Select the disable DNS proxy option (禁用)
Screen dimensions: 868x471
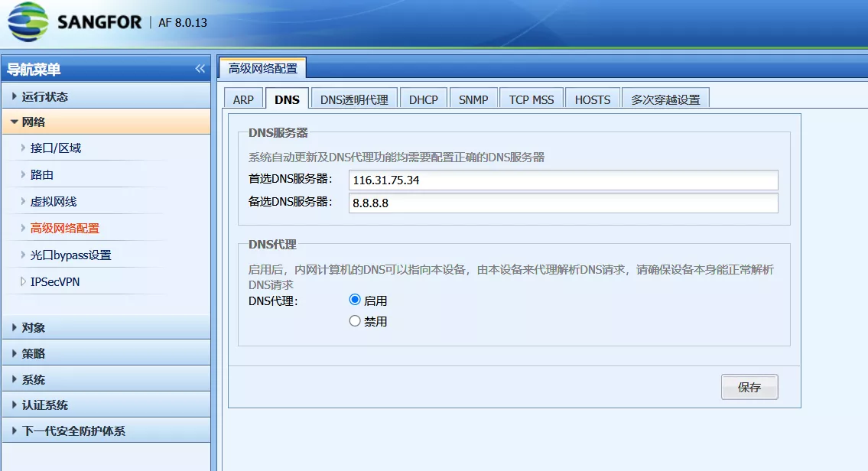coord(355,321)
